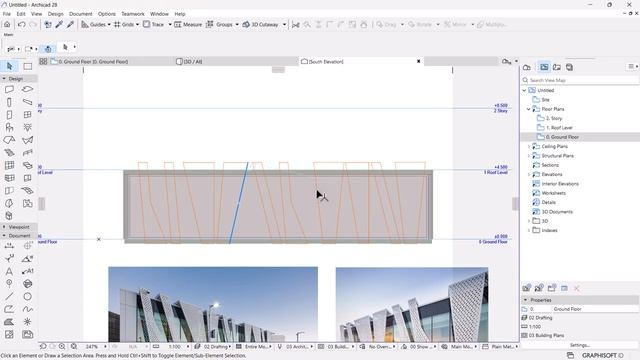Open Groups dropdown arrow
640x360 pixels.
(x=237, y=24)
